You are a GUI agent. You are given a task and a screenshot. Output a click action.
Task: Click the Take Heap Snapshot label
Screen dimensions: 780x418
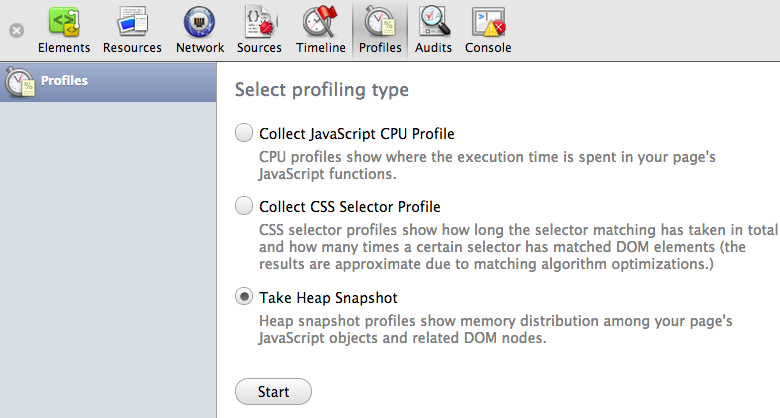328,298
